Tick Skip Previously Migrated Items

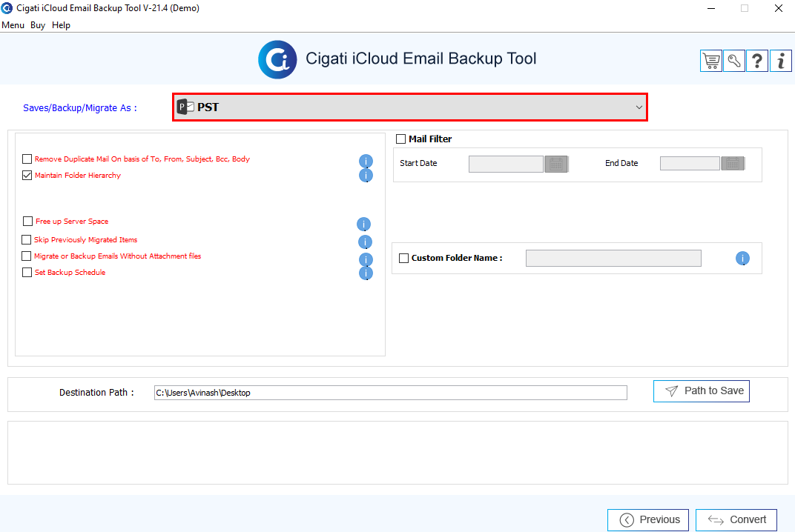[x=27, y=239]
